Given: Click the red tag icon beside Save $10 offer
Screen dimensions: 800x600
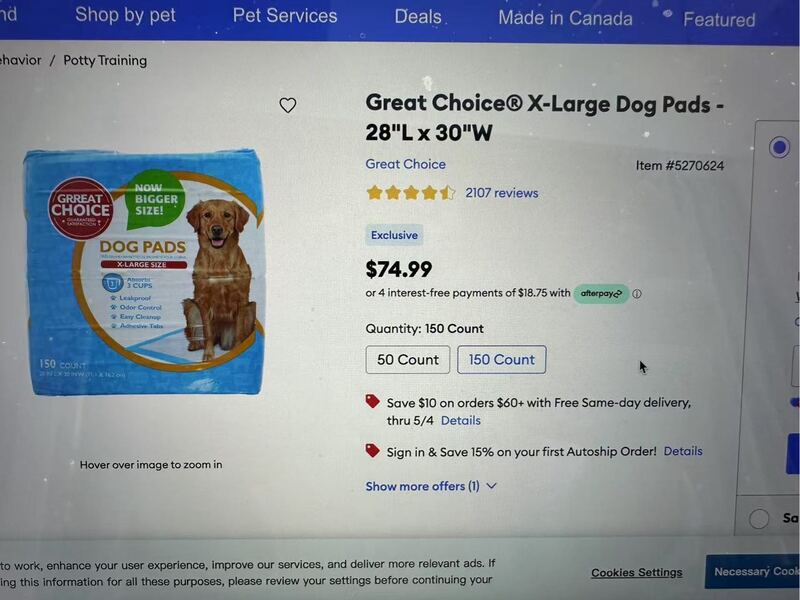Looking at the screenshot, I should [373, 401].
